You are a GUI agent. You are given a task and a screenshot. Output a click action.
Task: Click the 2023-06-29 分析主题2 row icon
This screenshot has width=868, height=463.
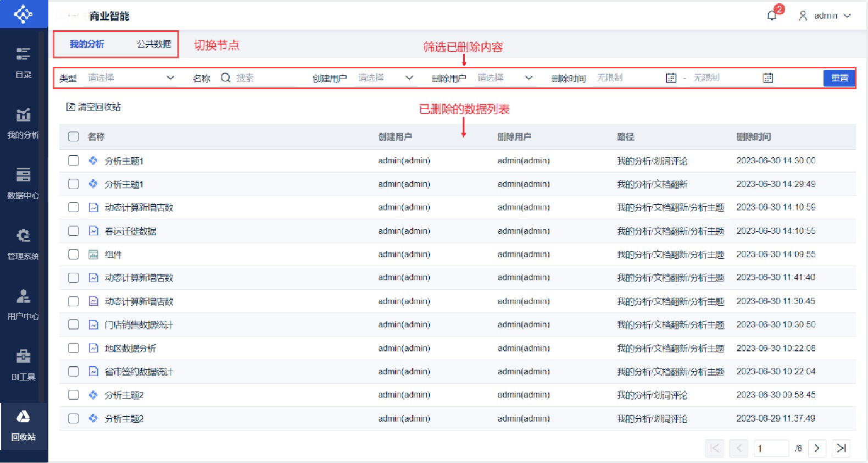[93, 418]
